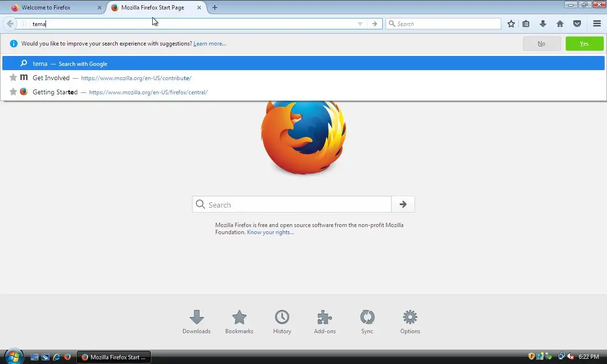
Task: Open Sync from the start page
Action: (367, 322)
